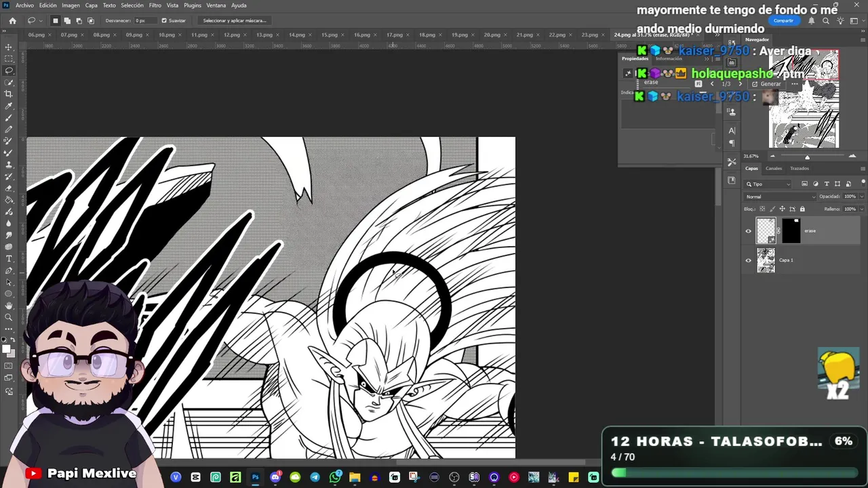Hide the erase layer eye icon
Viewport: 868px width, 488px height.
pos(749,231)
